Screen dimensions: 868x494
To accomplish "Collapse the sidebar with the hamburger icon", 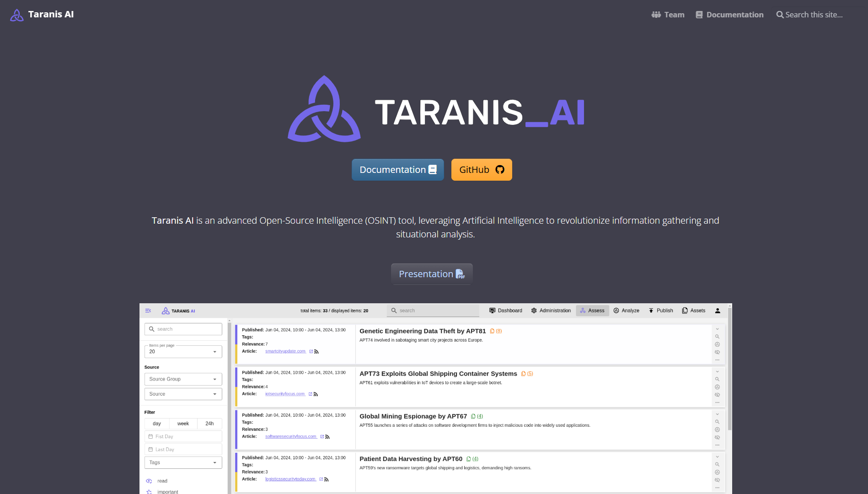I will pyautogui.click(x=148, y=311).
